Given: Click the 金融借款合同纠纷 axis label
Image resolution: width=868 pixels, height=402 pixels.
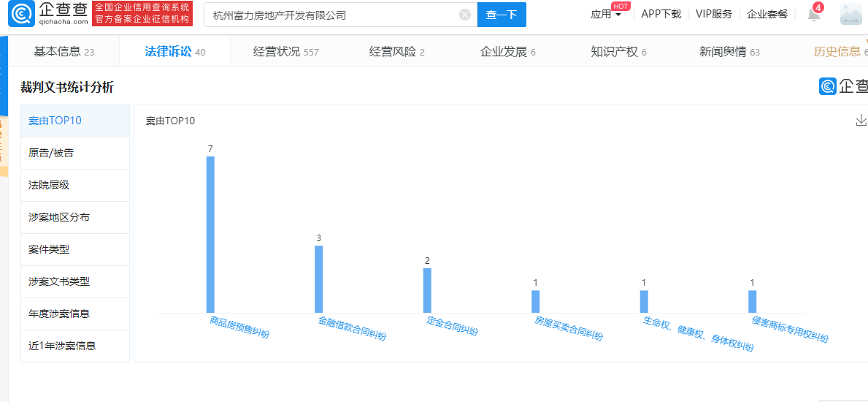Looking at the screenshot, I should click(x=351, y=328).
